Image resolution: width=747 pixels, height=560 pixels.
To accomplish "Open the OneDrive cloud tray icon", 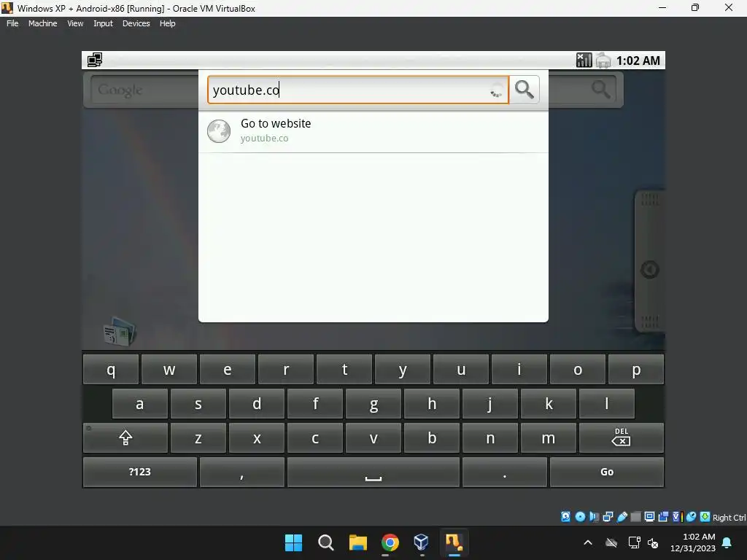I will pos(611,542).
